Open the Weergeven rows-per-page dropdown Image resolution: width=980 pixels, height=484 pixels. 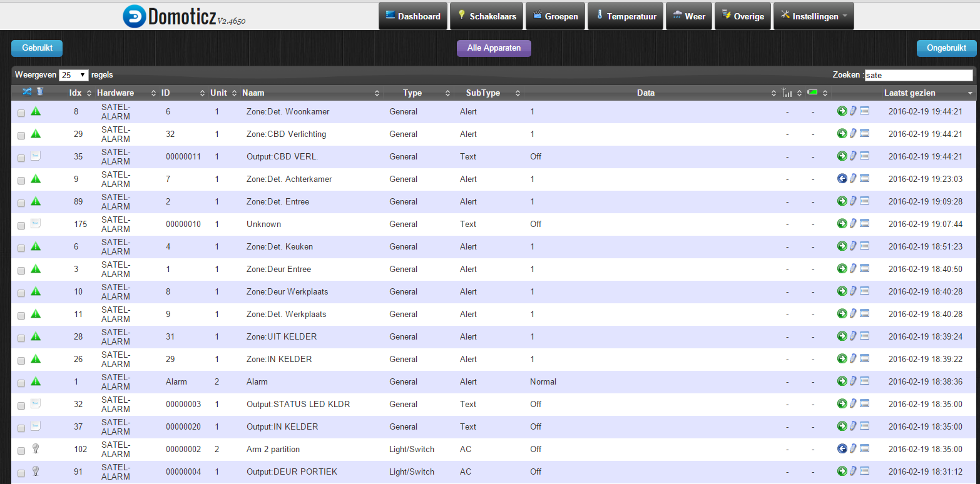click(x=73, y=75)
